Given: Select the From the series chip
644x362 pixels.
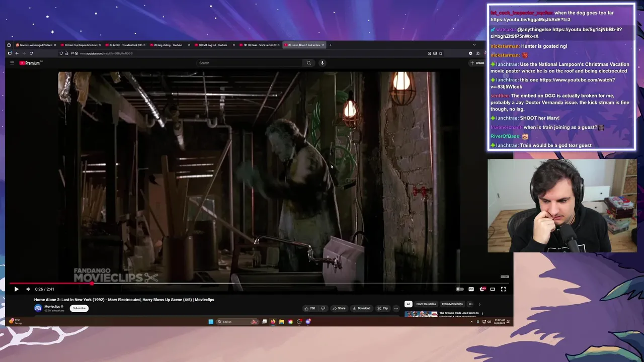Looking at the screenshot, I should [x=426, y=304].
